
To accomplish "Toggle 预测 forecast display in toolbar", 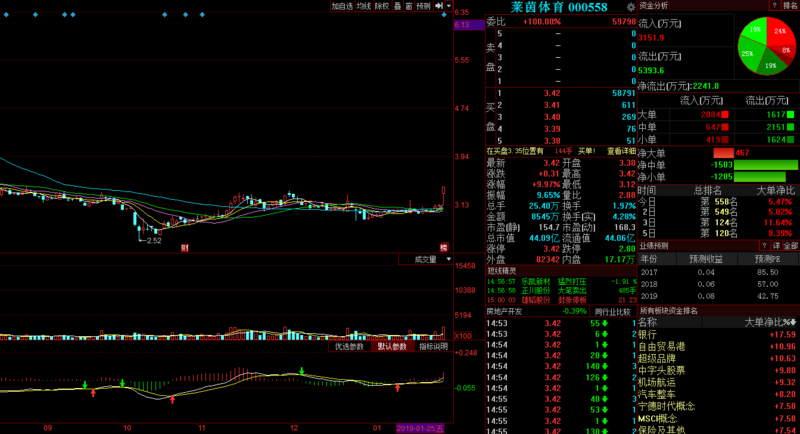I will coord(423,6).
